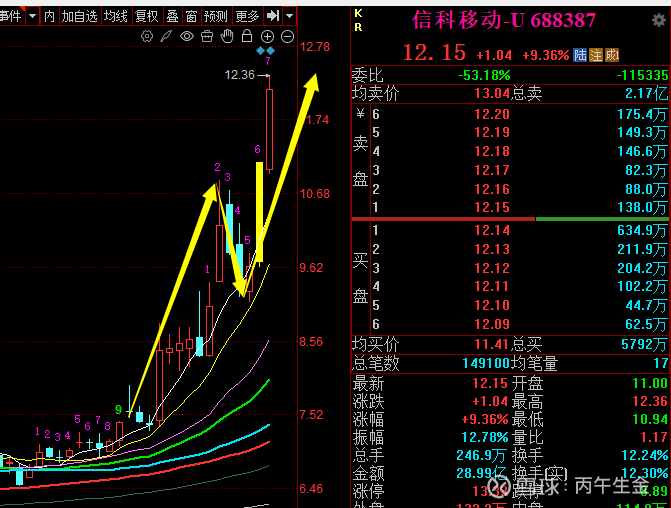Click sell level 4 price 12.18
Image resolution: width=671 pixels, height=508 pixels.
492,152
